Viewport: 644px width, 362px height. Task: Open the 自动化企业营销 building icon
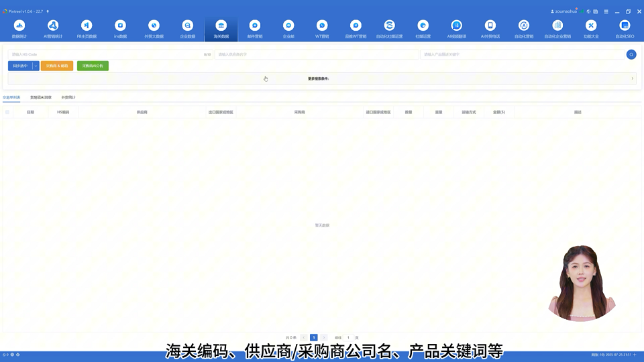click(557, 25)
